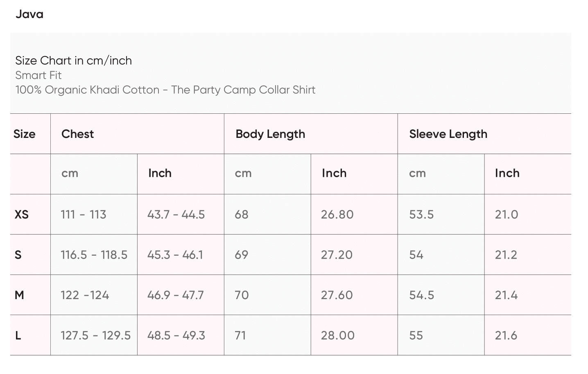Click the Size column header
Image resolution: width=588 pixels, height=374 pixels.
(x=25, y=134)
